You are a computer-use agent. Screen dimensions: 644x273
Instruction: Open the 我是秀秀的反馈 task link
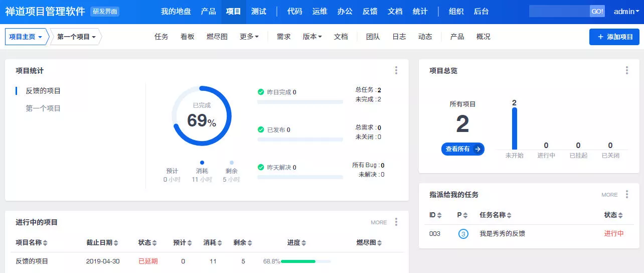coord(502,234)
